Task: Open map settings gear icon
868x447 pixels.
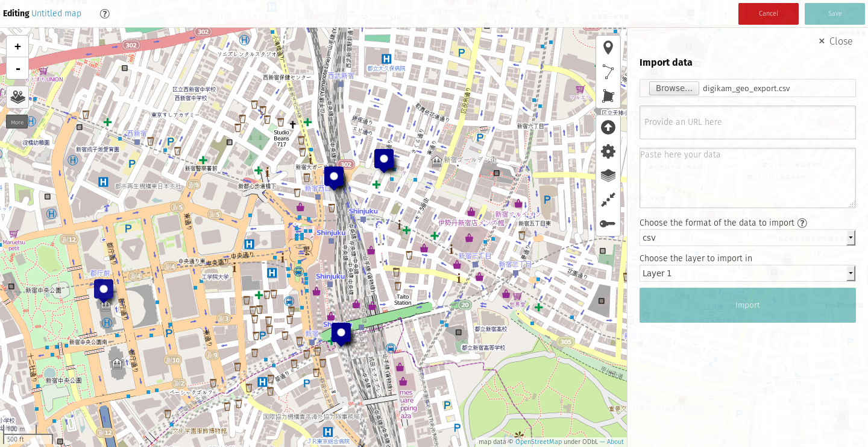Action: 608,151
